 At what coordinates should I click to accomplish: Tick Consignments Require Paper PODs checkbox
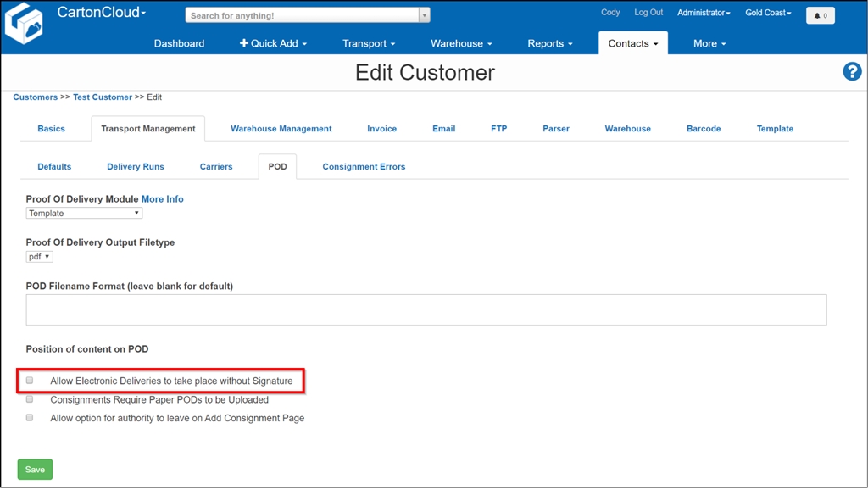click(30, 399)
